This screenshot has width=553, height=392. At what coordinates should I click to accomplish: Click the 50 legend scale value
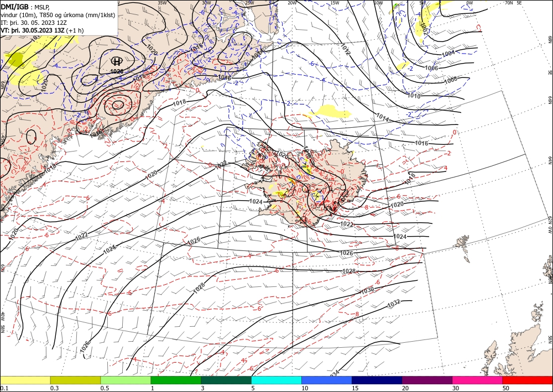pos(506,388)
